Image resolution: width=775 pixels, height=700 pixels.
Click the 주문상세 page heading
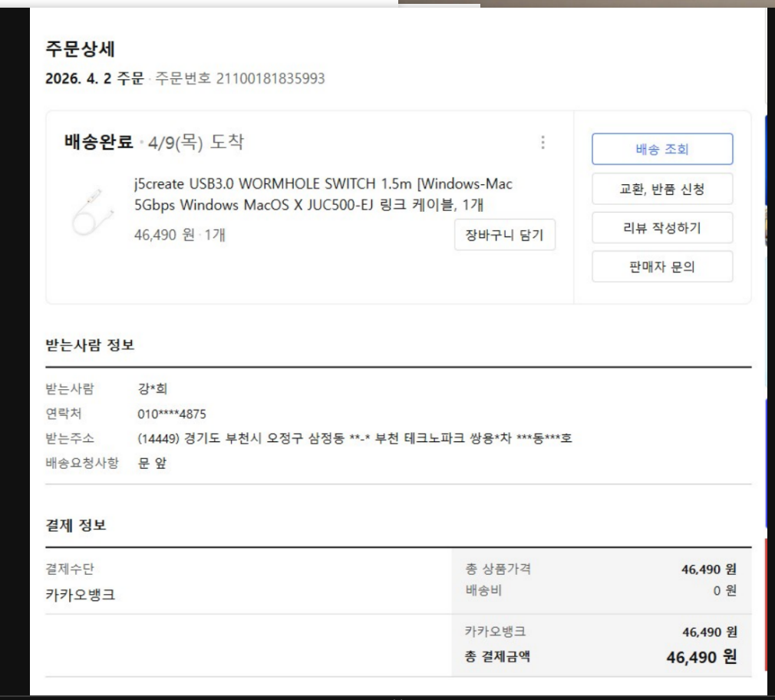(80, 49)
